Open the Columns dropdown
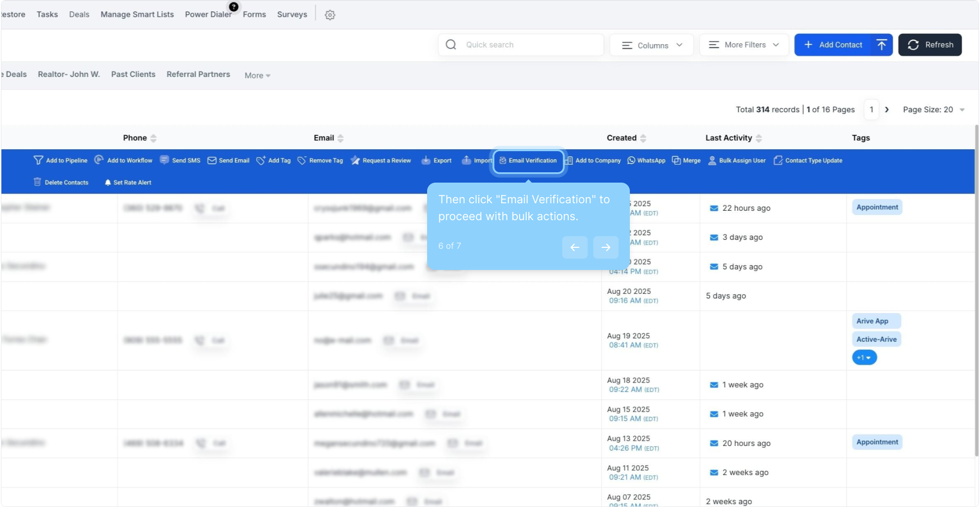The width and height of the screenshot is (980, 507). [x=651, y=45]
